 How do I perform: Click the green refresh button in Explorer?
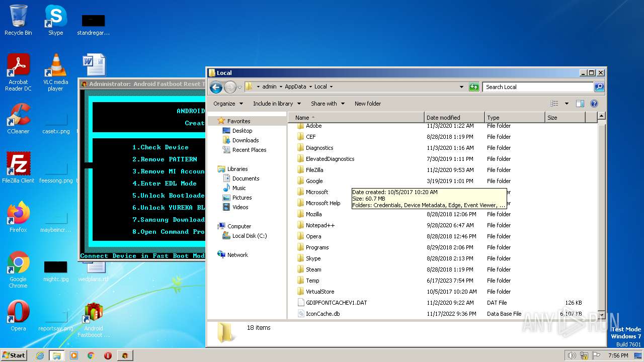point(474,87)
